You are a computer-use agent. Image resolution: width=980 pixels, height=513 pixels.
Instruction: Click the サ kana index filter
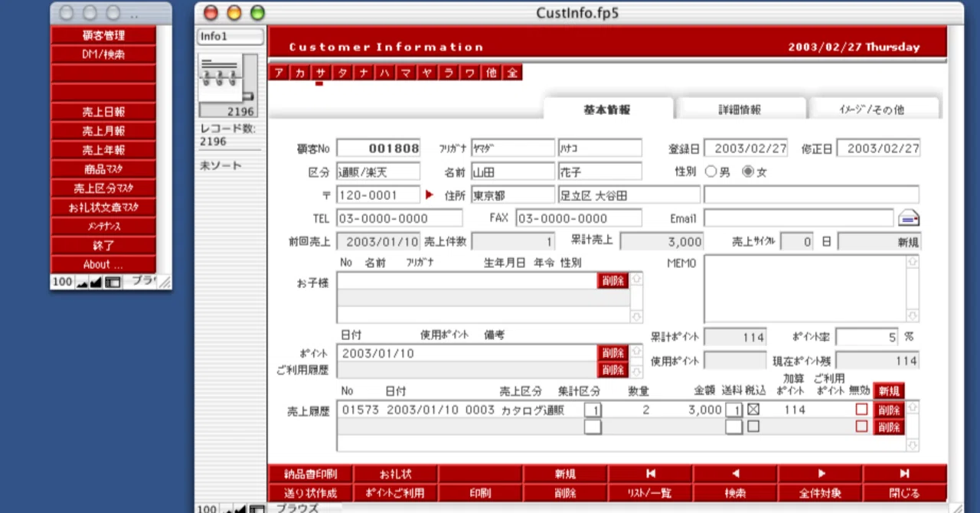point(322,73)
